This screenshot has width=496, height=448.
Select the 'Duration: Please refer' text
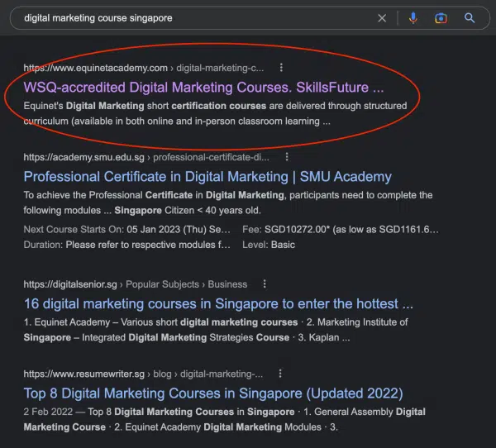pos(126,245)
